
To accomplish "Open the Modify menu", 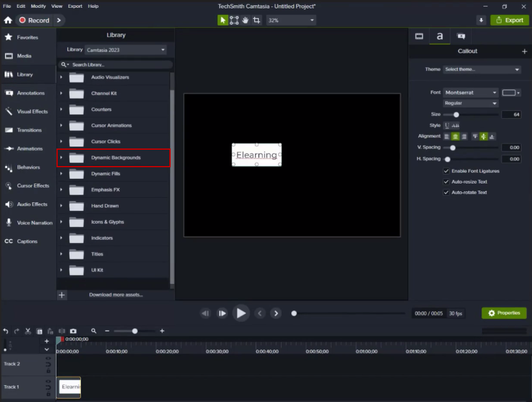I will pos(38,6).
